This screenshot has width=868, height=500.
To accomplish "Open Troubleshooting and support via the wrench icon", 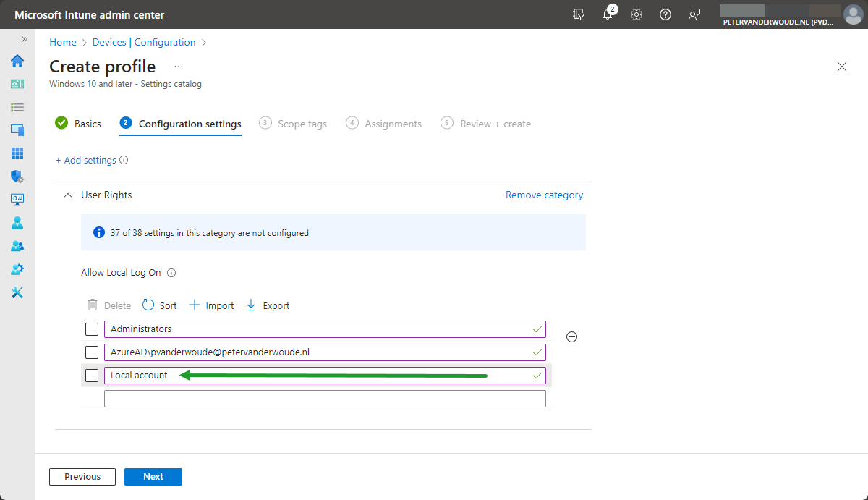I will pyautogui.click(x=17, y=292).
